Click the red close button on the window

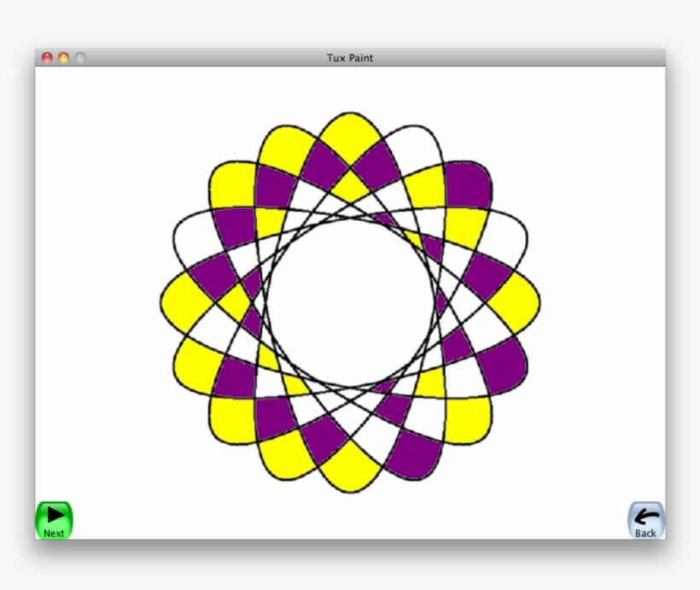click(45, 57)
